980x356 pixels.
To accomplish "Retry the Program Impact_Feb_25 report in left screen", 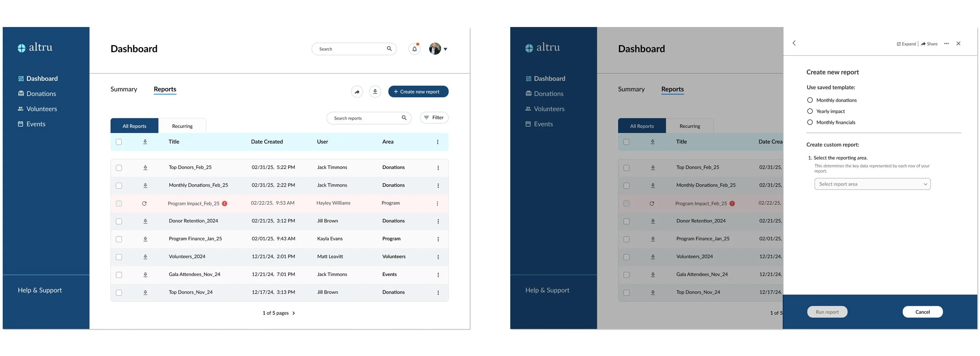I will coord(144,203).
